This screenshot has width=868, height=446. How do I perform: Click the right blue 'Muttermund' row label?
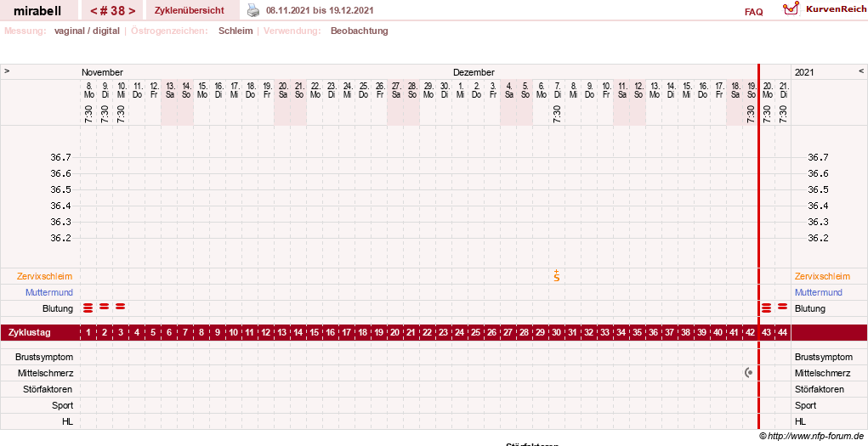coord(818,292)
